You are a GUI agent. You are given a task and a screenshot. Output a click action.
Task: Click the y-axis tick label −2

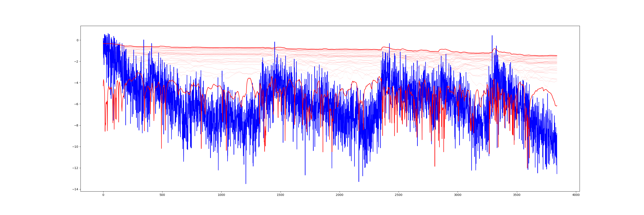(76, 61)
